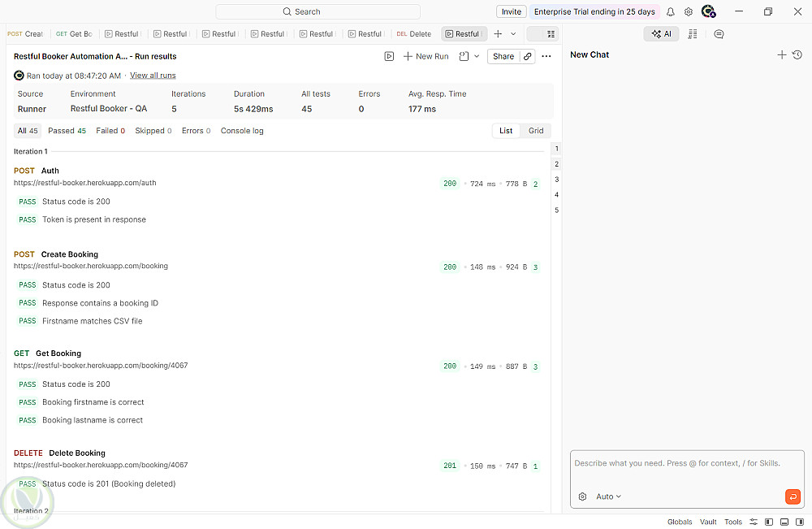This screenshot has height=529, width=812.
Task: Click the 201 status badge for Delete Booking
Action: click(x=450, y=466)
